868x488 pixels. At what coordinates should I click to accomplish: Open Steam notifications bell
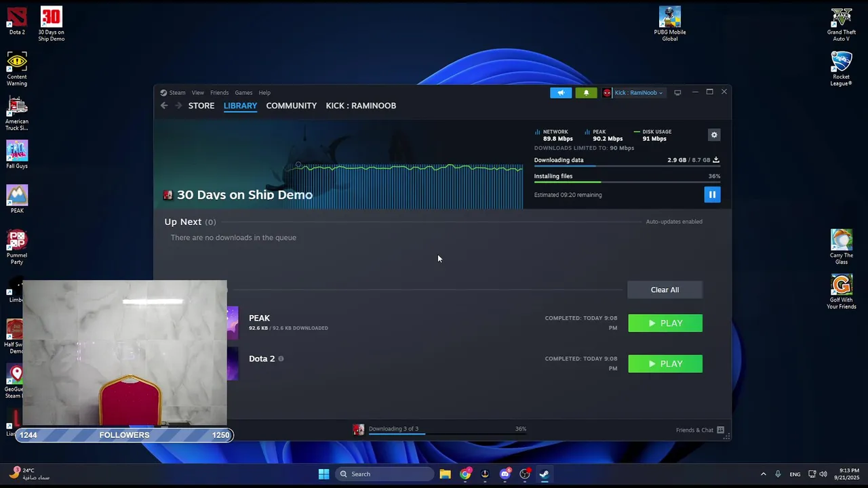[x=586, y=93]
